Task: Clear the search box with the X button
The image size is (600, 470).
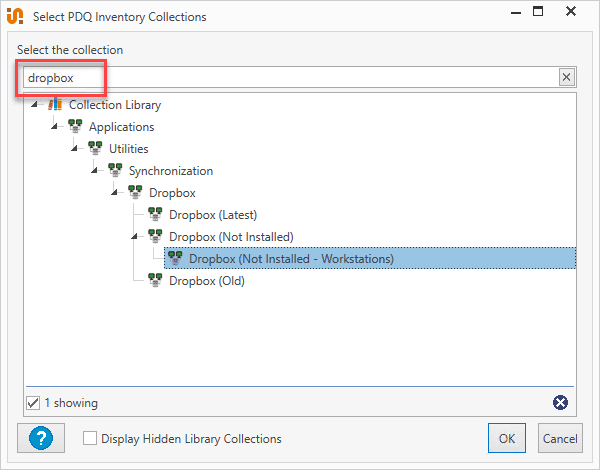Action: (x=566, y=77)
